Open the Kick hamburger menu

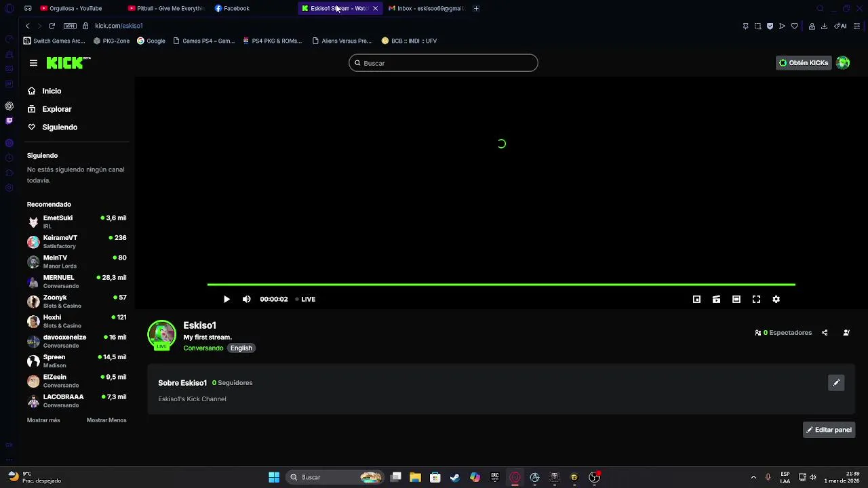[x=33, y=63]
